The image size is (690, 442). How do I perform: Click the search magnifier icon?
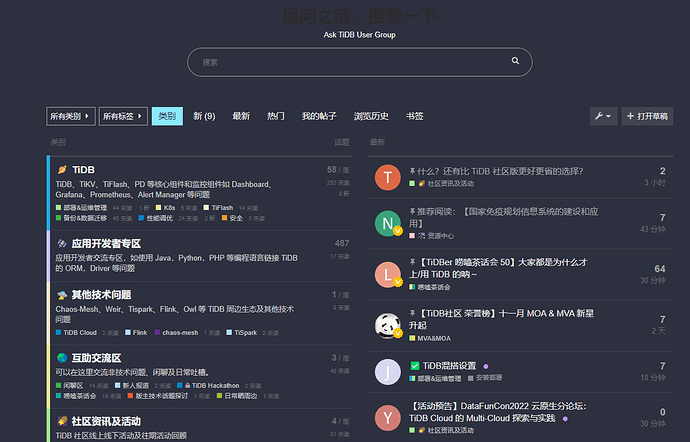(x=515, y=61)
